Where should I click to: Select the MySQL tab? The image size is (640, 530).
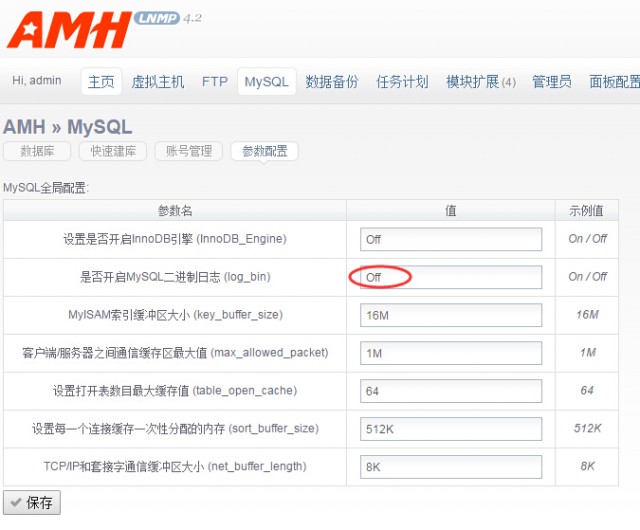click(267, 81)
